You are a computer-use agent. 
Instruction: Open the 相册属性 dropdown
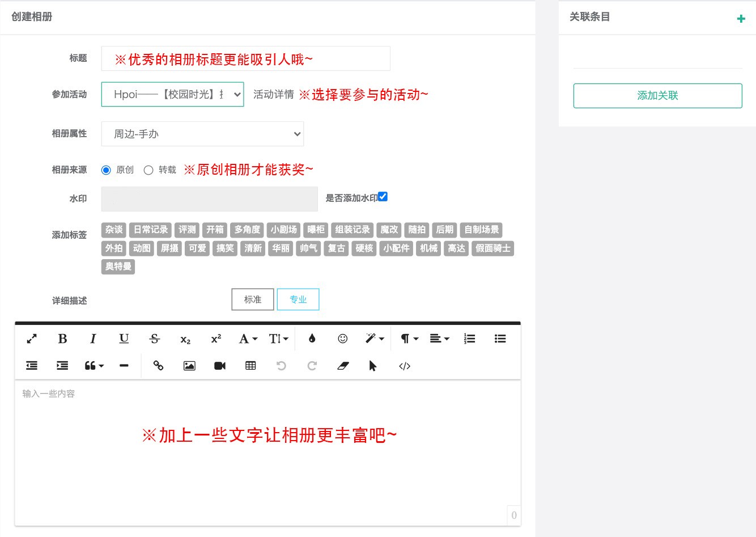pos(202,134)
